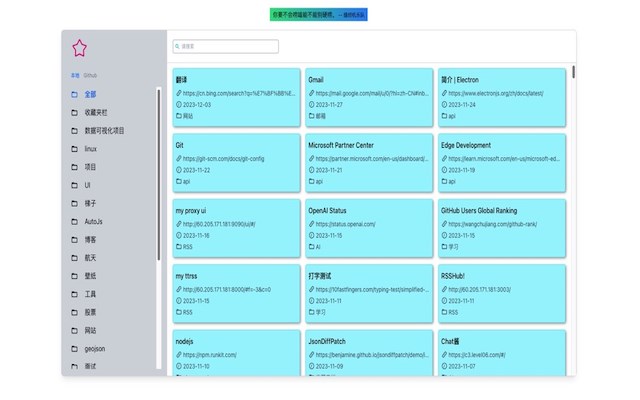Switch to the Github tab in sidebar
640x400 pixels.
click(x=90, y=75)
